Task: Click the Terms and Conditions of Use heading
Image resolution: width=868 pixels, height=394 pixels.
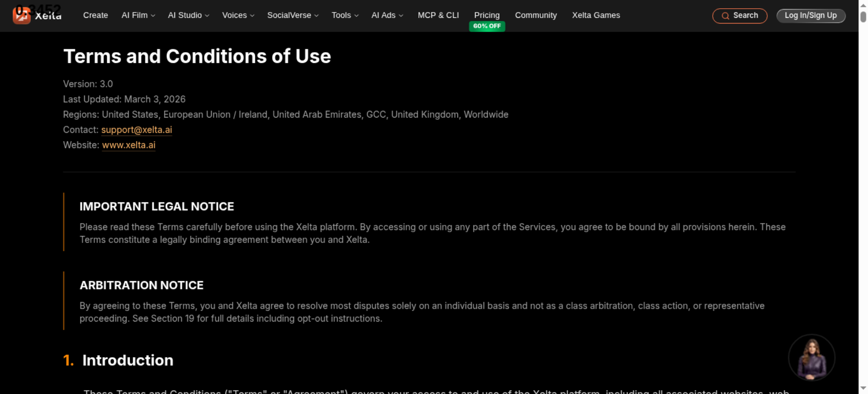Action: (197, 56)
